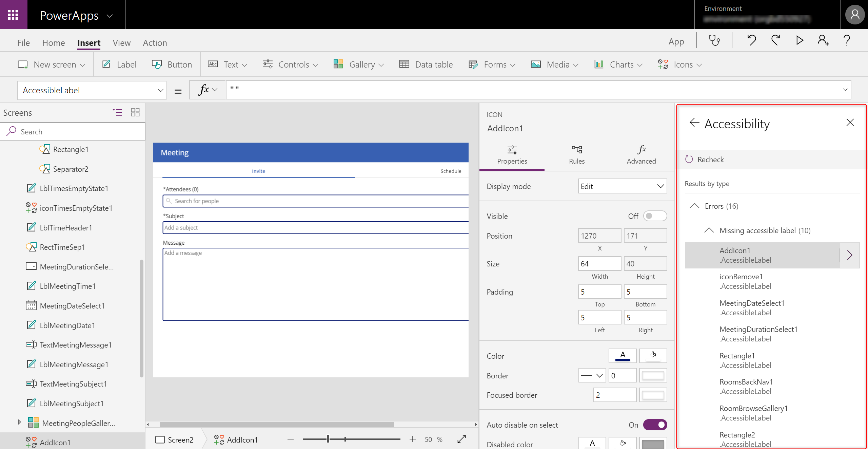Turn the Visible property back on
This screenshot has height=449, width=868.
[x=655, y=216]
